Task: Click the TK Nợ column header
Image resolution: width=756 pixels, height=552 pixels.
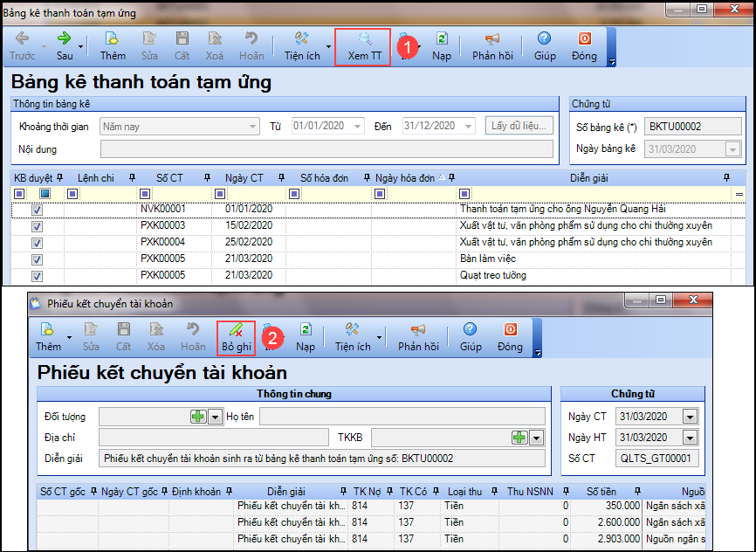Action: pyautogui.click(x=367, y=492)
